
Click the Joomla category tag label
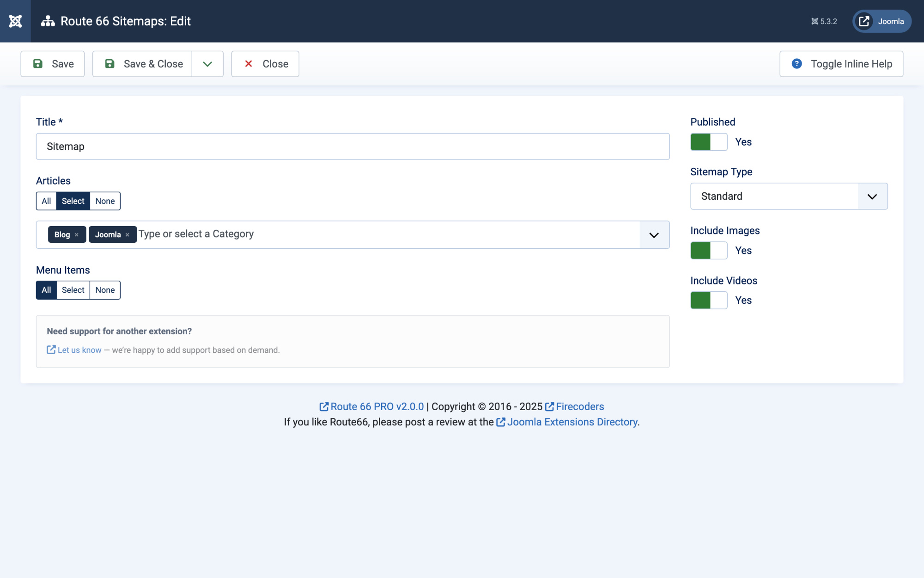click(x=108, y=235)
